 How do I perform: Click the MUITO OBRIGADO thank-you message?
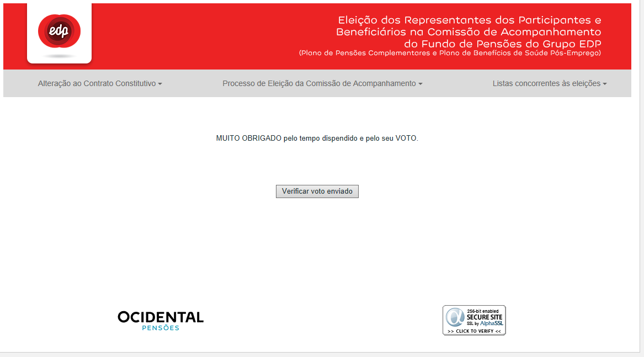coord(317,138)
